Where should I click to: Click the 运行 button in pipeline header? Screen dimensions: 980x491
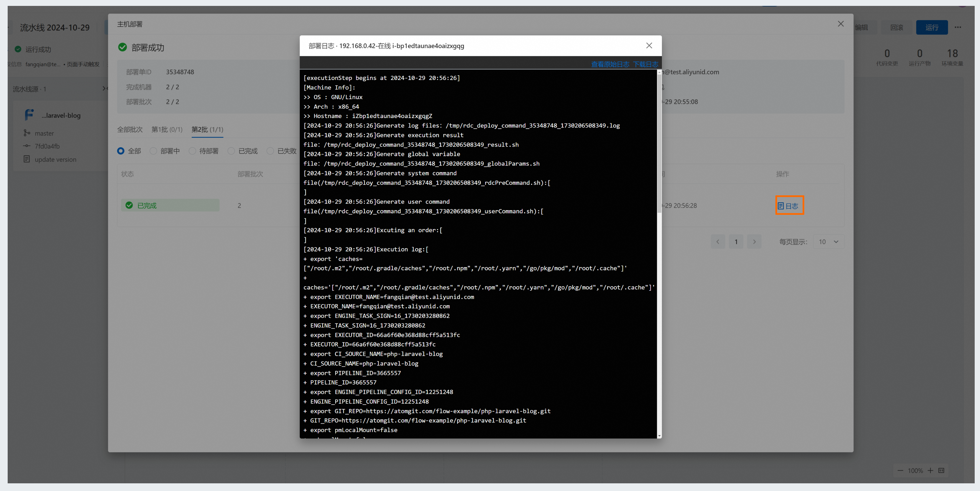[x=932, y=27]
